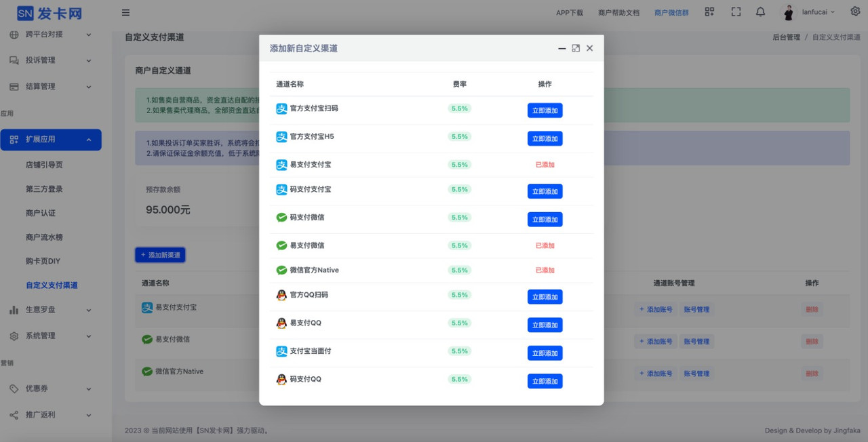This screenshot has width=868, height=442.
Task: Toggle fullscreen icon in top bar
Action: tap(736, 12)
